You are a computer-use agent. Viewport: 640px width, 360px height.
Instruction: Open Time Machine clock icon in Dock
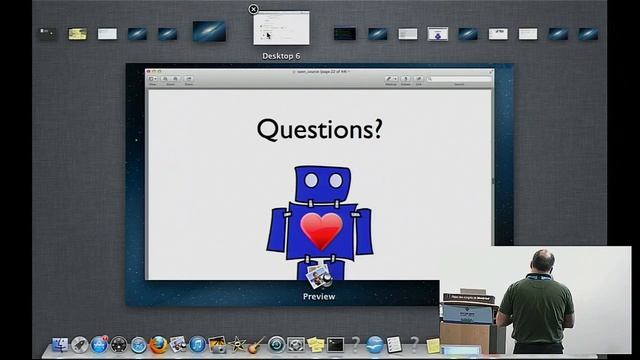tap(276, 345)
